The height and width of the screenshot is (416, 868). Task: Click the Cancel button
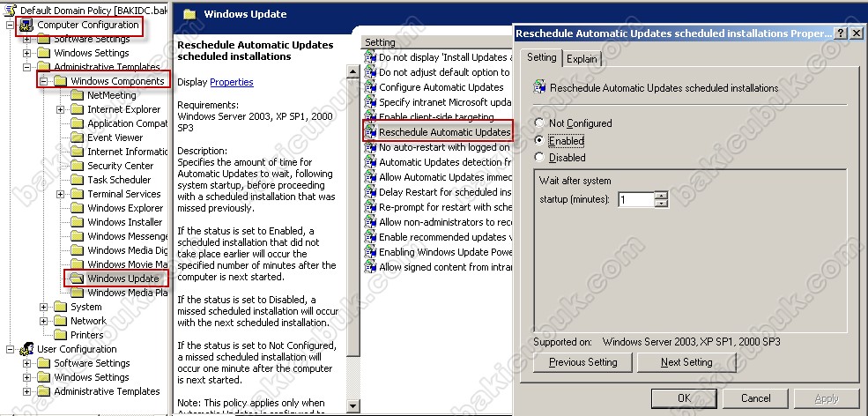(x=755, y=398)
